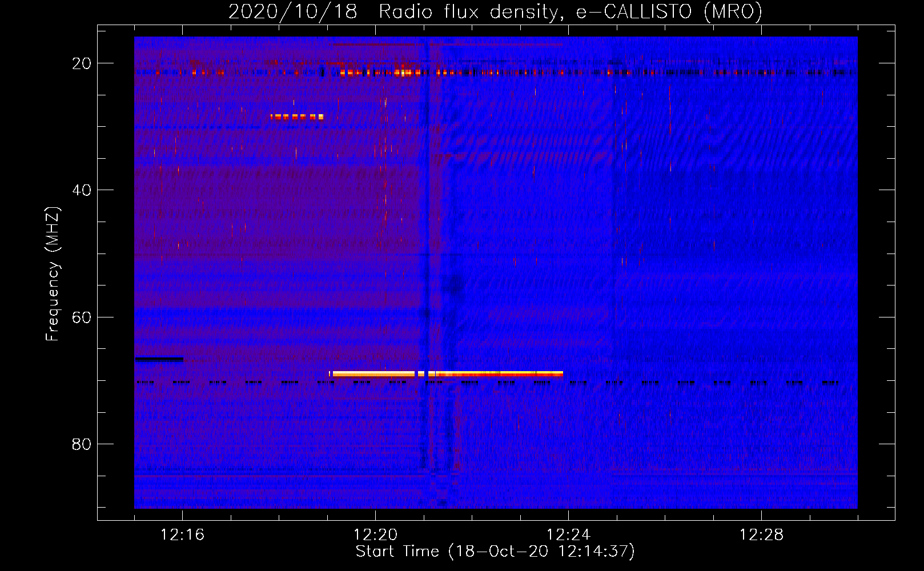Image resolution: width=924 pixels, height=571 pixels.
Task: Click the 40 MHz frequency tick label
Action: 82,190
